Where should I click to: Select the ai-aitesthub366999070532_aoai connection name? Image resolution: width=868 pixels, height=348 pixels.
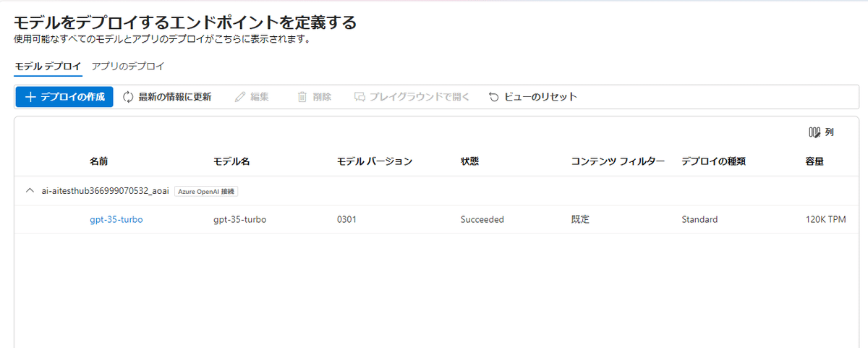pos(106,191)
